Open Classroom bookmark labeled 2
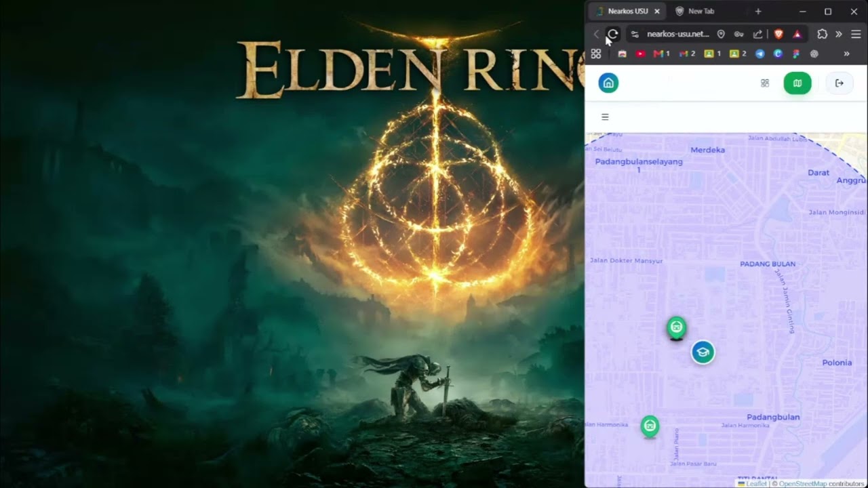This screenshot has height=488, width=868. pyautogui.click(x=738, y=54)
